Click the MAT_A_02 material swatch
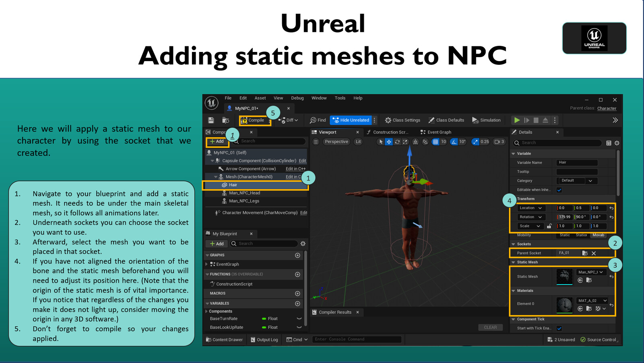This screenshot has width=644, height=363. click(564, 305)
